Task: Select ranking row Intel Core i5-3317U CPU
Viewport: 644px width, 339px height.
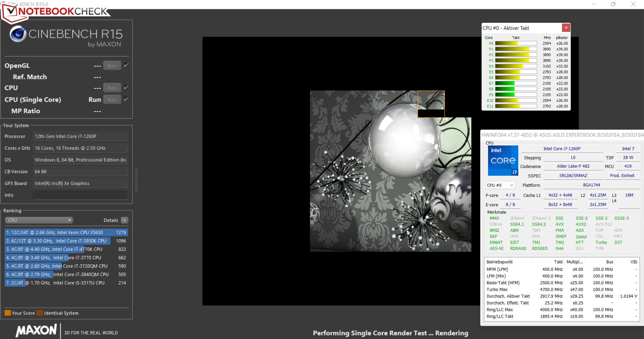Action: (66, 283)
